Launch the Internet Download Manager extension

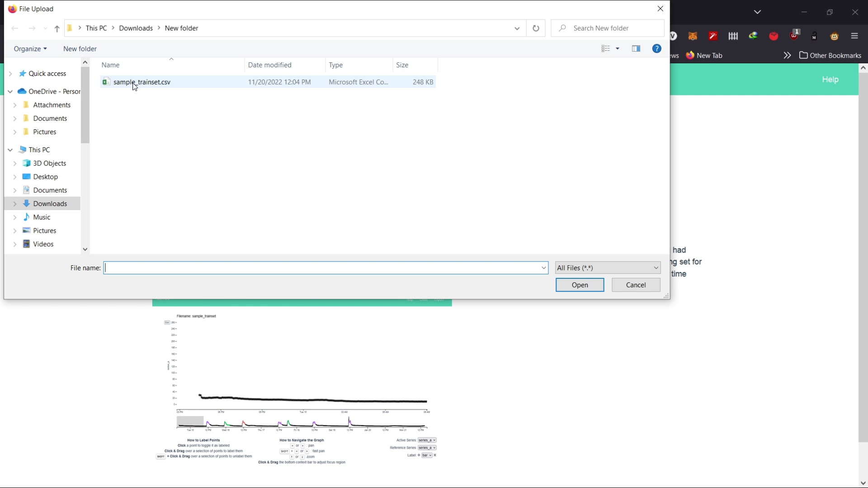[753, 36]
